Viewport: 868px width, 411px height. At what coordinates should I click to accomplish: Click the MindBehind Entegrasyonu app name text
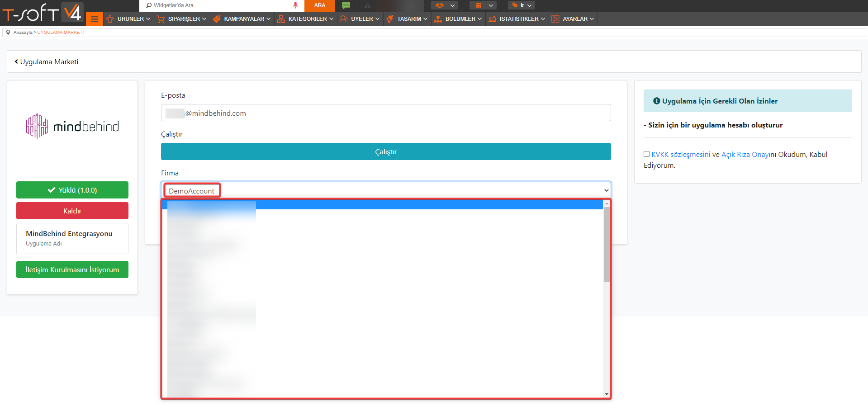point(69,233)
